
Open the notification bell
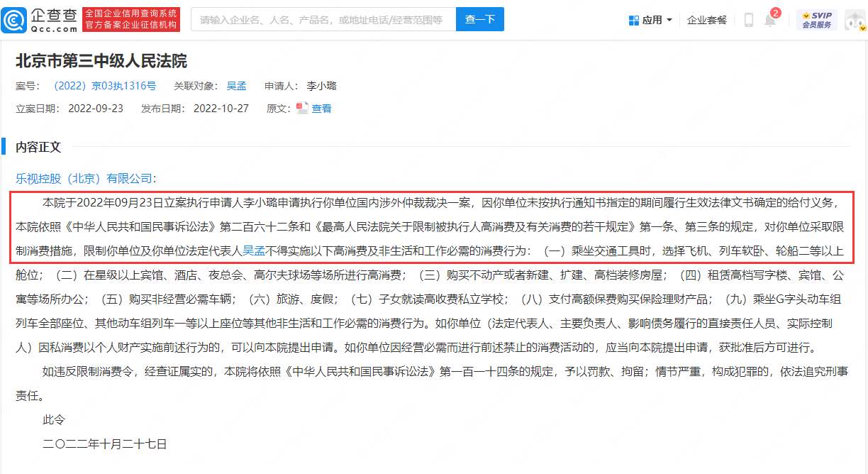coord(769,20)
